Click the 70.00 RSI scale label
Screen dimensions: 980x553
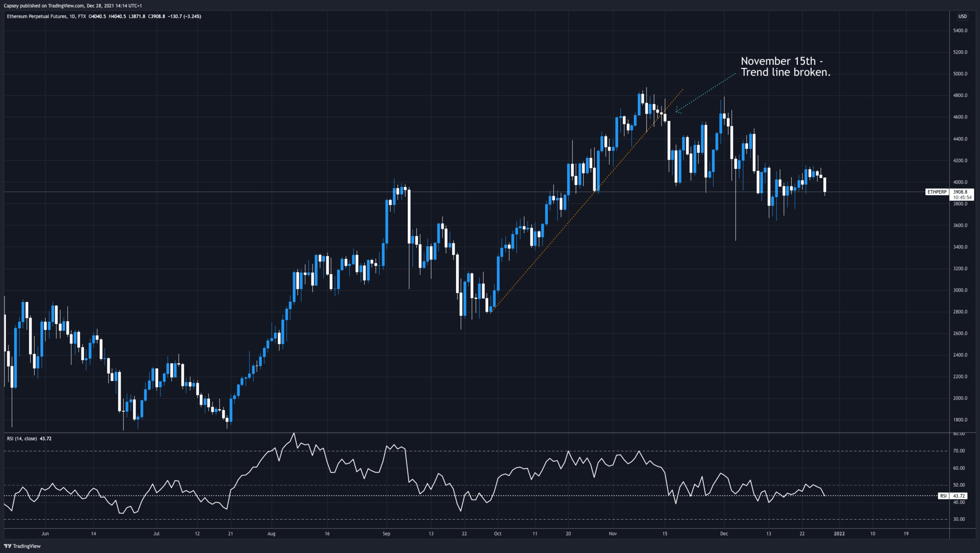pyautogui.click(x=958, y=451)
